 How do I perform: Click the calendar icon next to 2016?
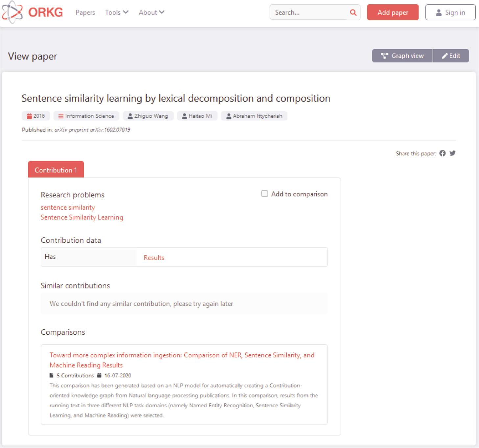click(x=29, y=116)
